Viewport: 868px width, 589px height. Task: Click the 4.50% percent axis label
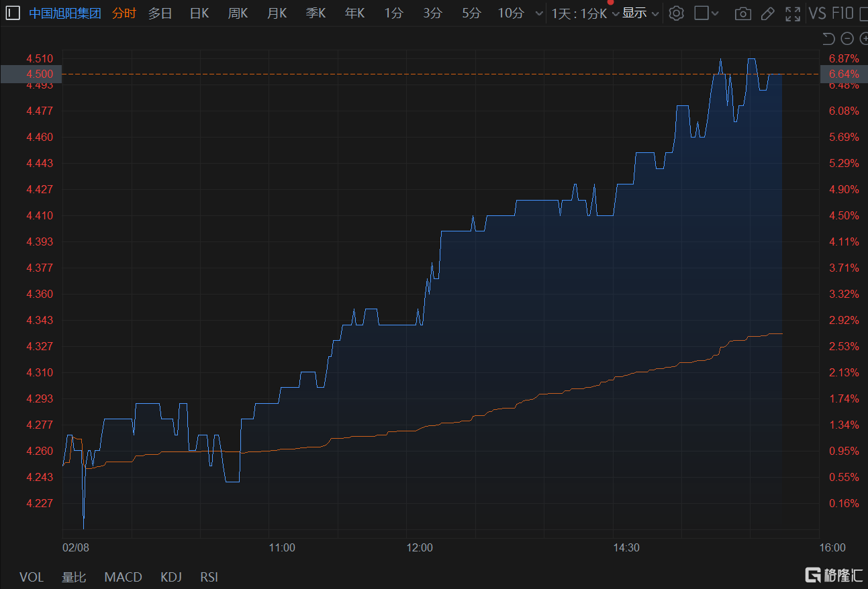844,215
